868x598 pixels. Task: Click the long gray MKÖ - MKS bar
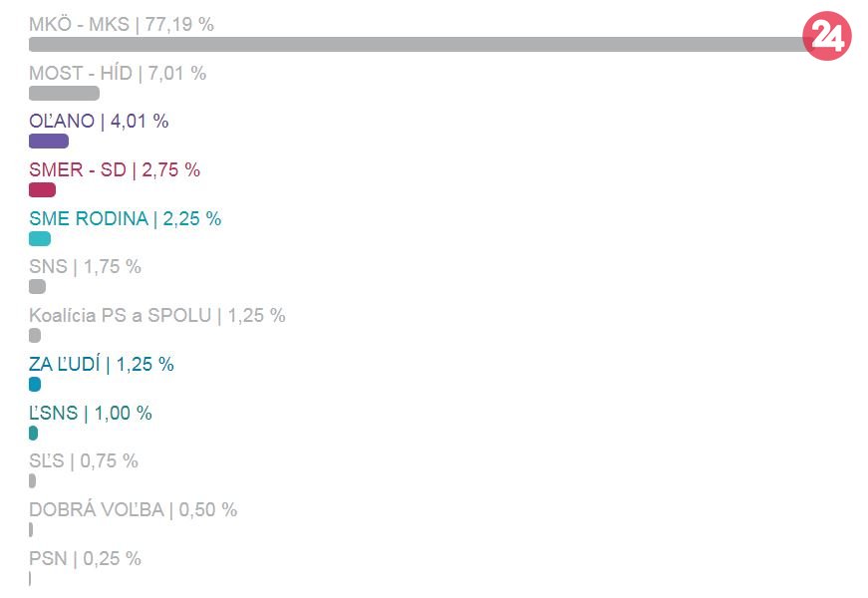tap(419, 45)
